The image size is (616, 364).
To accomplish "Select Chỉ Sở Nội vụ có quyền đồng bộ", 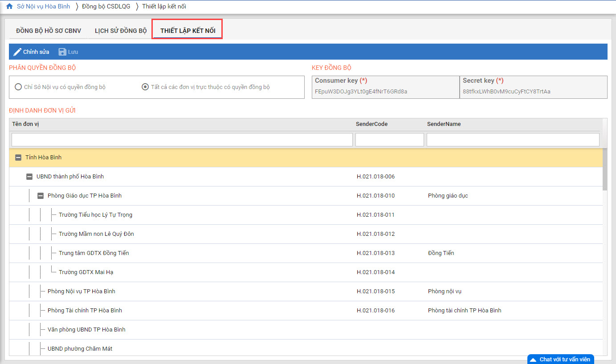I will [x=18, y=87].
